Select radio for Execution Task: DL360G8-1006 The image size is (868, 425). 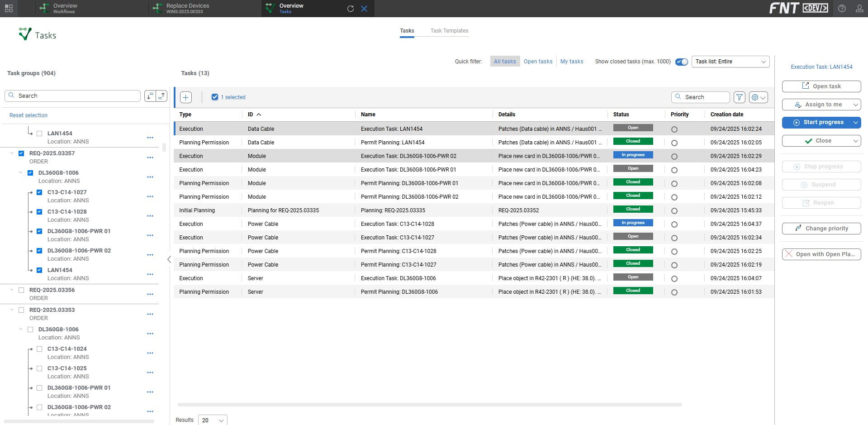[674, 279]
